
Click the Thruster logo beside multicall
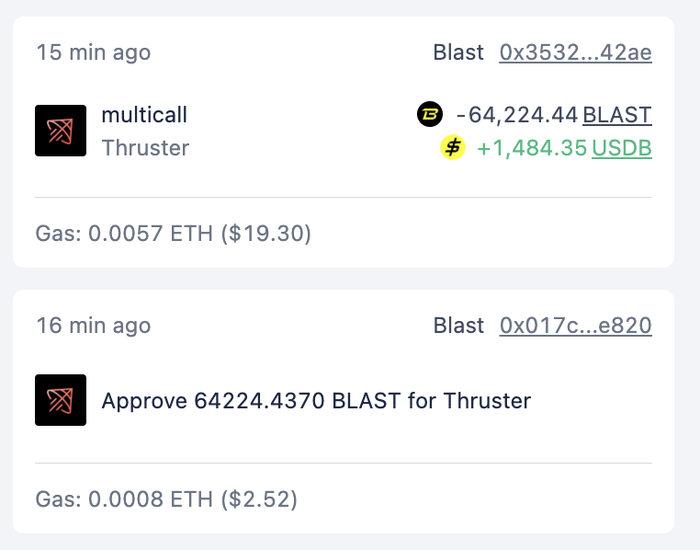[x=60, y=131]
